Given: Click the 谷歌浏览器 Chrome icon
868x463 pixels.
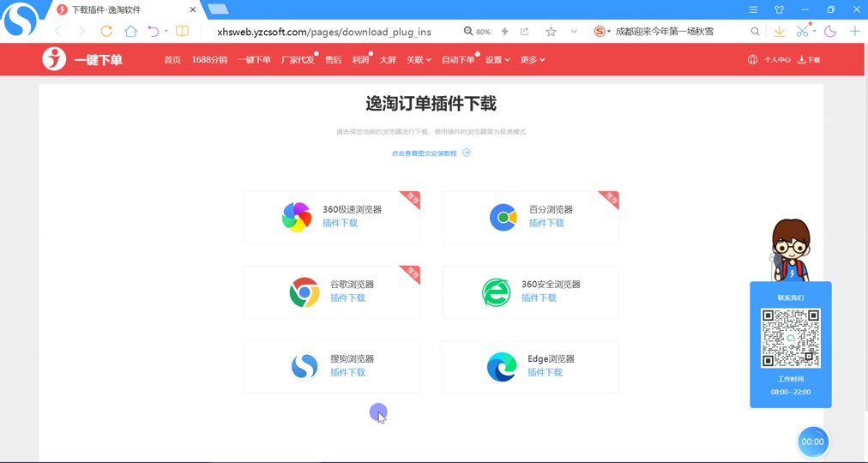Looking at the screenshot, I should tap(304, 292).
